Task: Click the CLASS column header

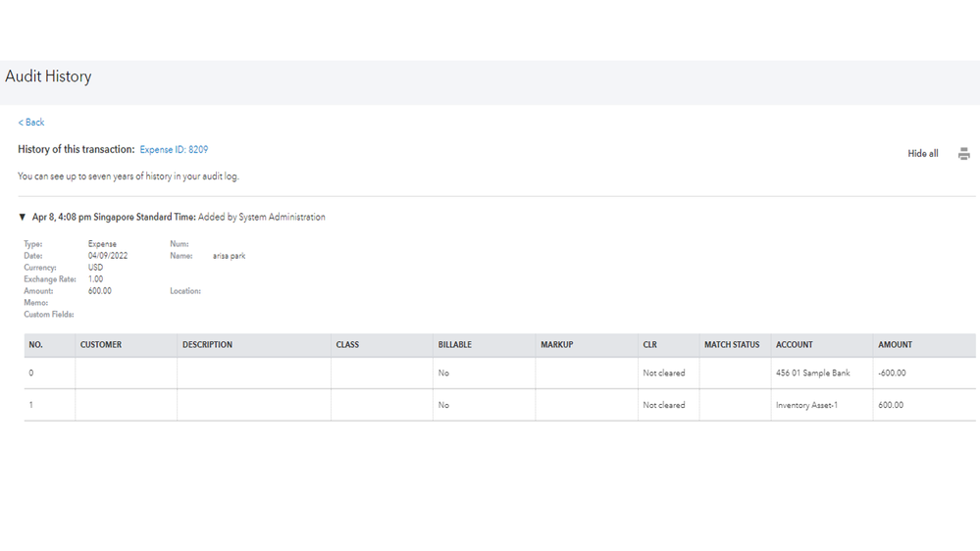Action: (x=347, y=345)
